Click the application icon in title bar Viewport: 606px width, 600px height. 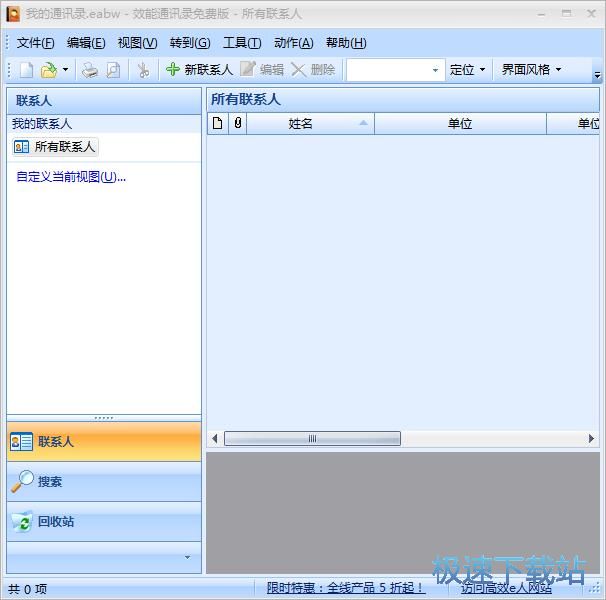click(13, 14)
